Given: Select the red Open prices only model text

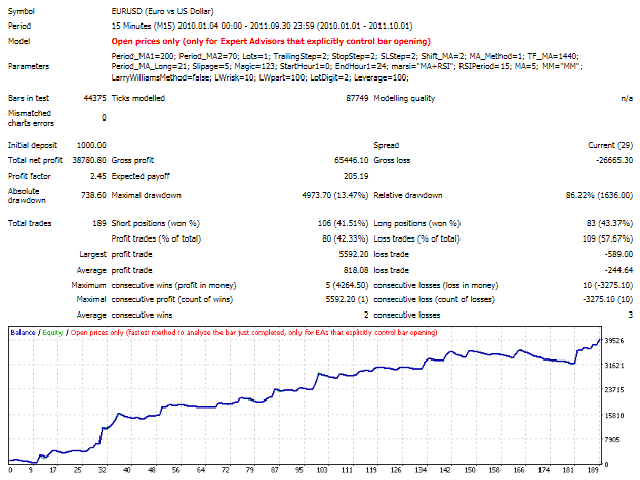Looking at the screenshot, I should (274, 41).
